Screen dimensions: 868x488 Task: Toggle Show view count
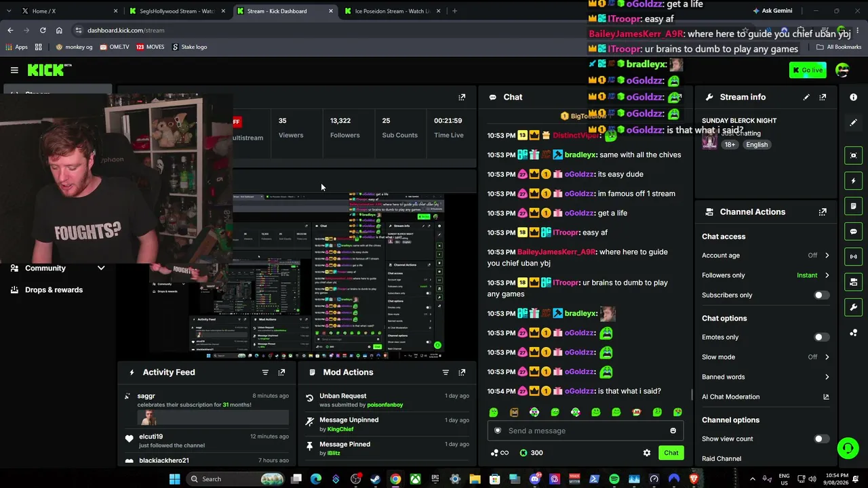821,439
